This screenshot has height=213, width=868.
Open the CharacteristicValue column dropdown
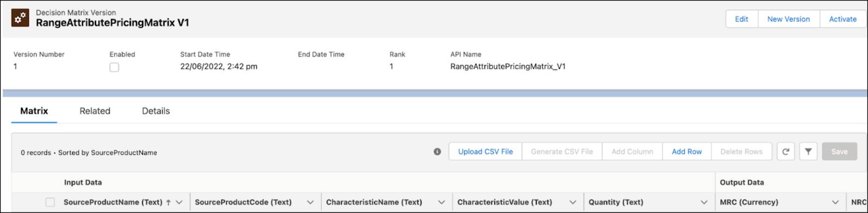[573, 202]
